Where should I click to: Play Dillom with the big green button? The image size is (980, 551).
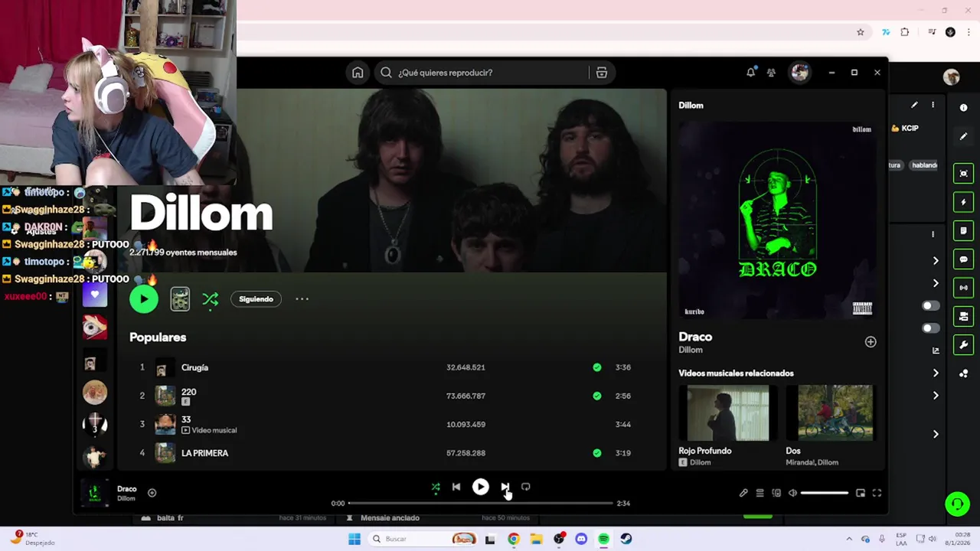click(x=144, y=299)
